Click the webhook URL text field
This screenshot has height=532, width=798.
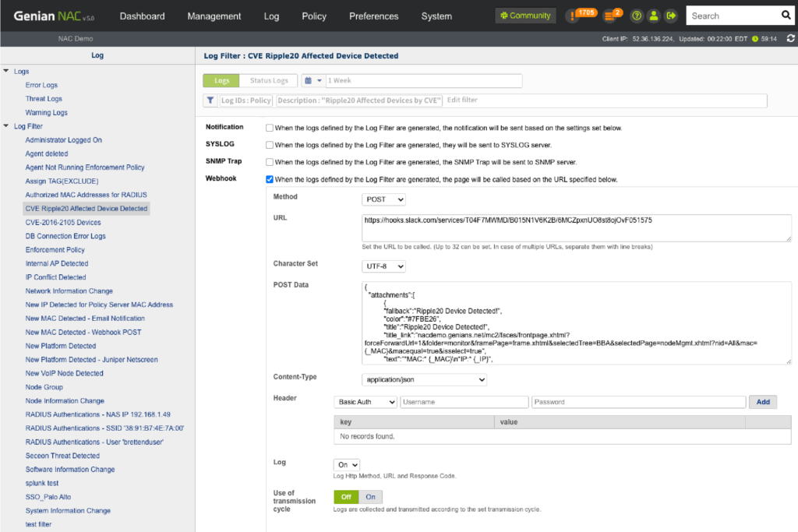point(577,227)
